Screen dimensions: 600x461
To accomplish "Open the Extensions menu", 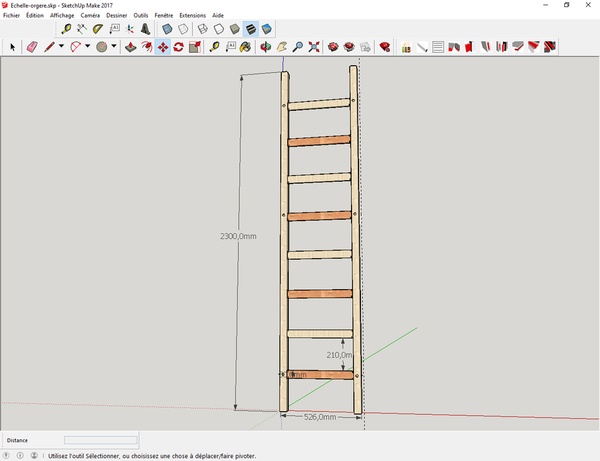I will pos(192,15).
